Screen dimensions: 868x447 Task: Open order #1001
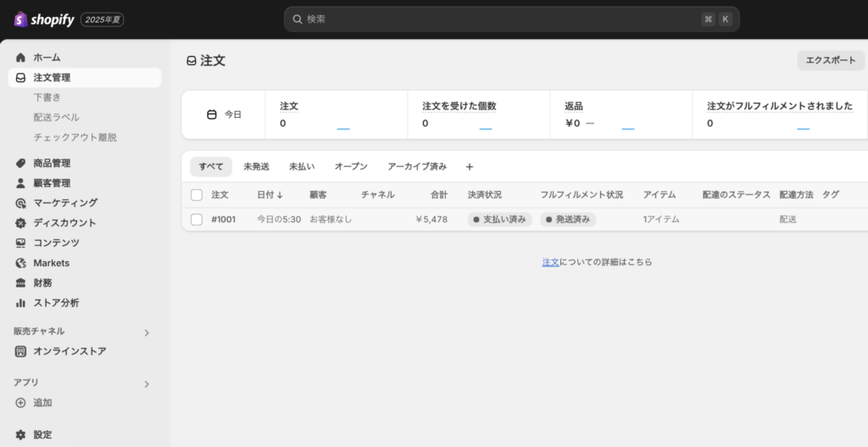[x=224, y=220]
